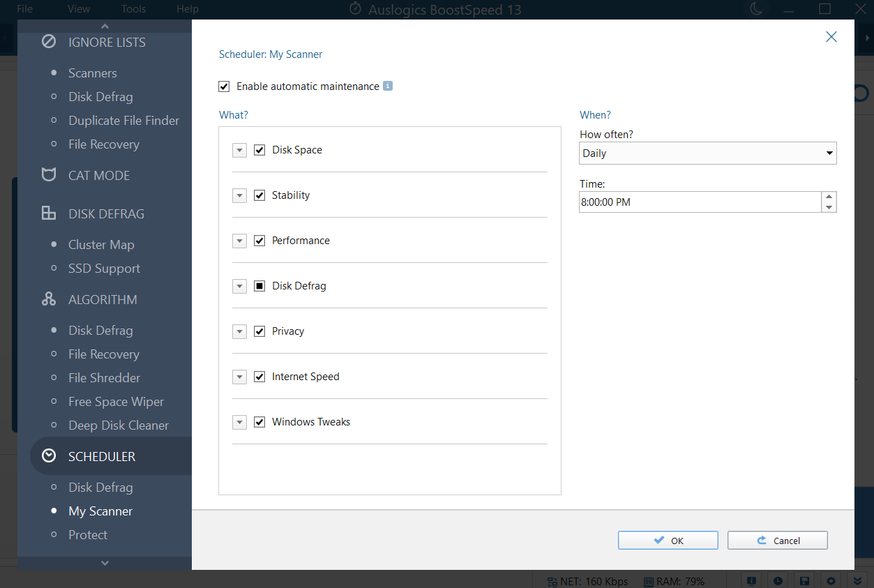Open Cat Mode via its cat icon

click(49, 175)
